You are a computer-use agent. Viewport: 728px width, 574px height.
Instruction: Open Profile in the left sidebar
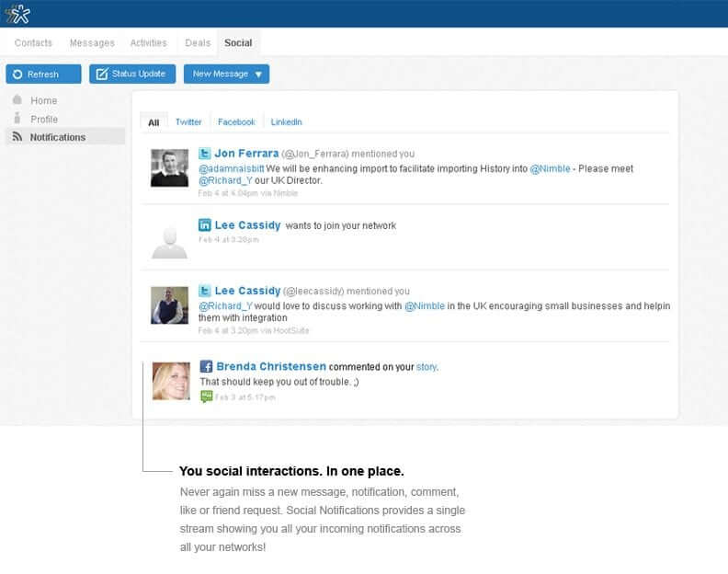point(43,119)
